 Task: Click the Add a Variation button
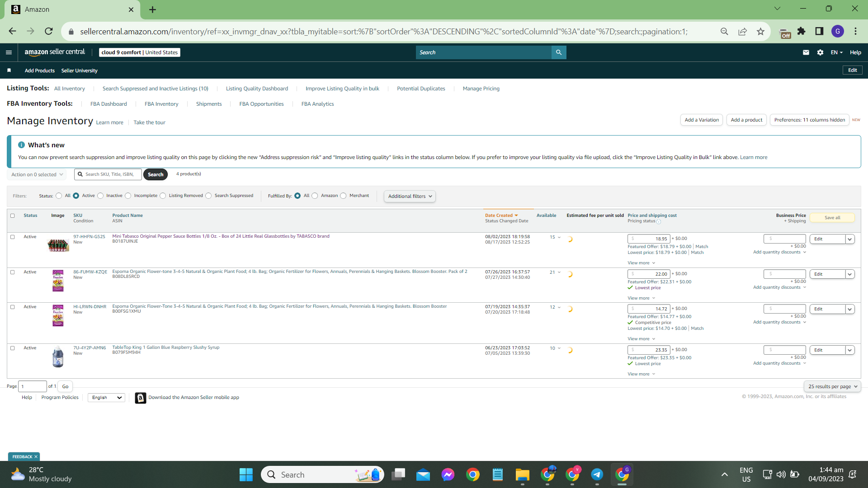(702, 120)
